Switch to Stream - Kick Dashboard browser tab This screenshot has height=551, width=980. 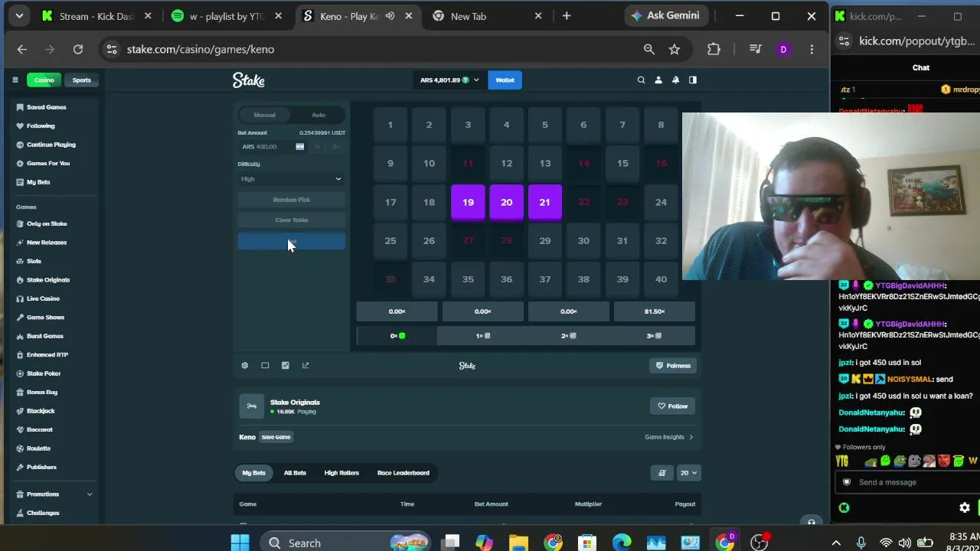[96, 16]
